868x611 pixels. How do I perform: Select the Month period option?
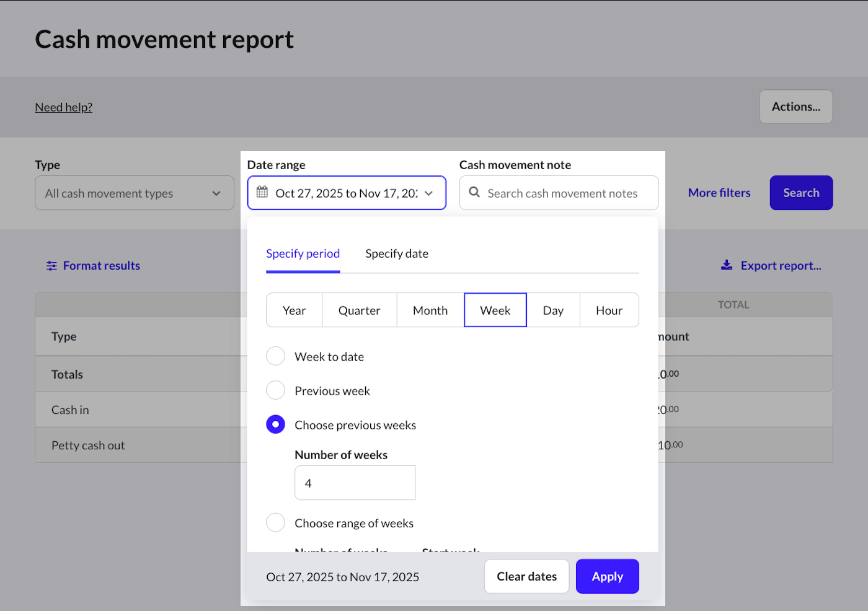(x=430, y=310)
